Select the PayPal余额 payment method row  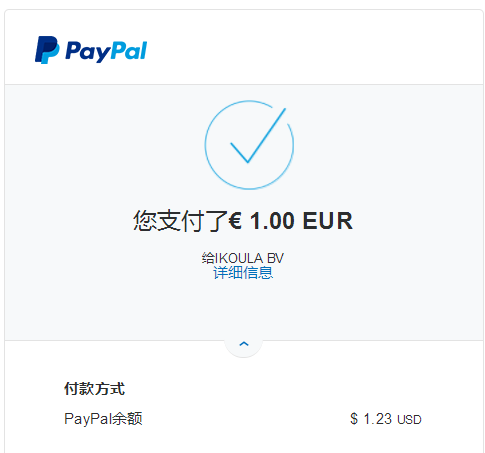pyautogui.click(x=243, y=419)
